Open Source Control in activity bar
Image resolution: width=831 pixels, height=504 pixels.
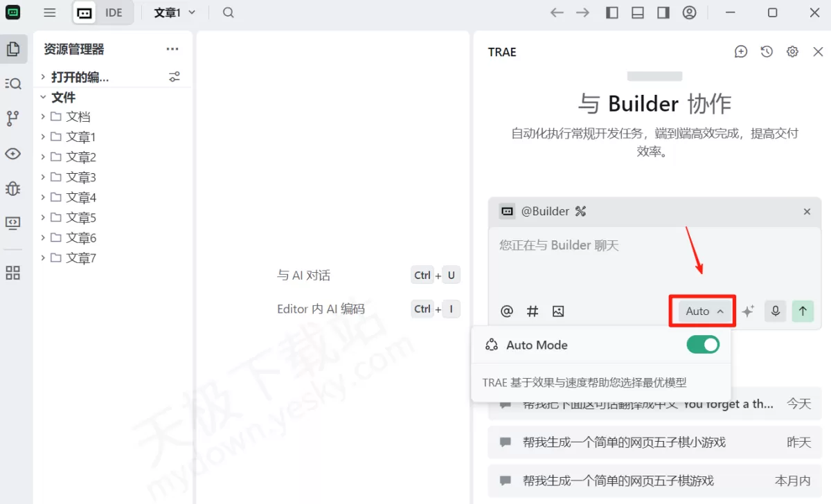pyautogui.click(x=12, y=118)
